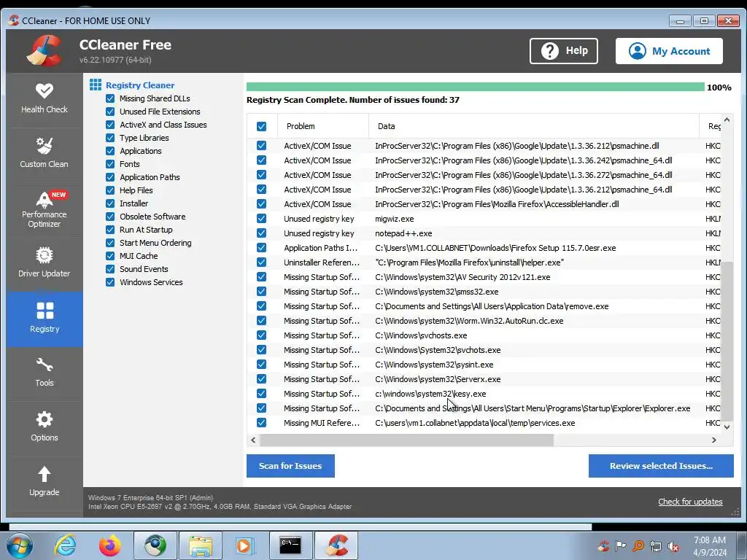Click the Registry Cleaner grid icon
The image size is (747, 560).
96,85
